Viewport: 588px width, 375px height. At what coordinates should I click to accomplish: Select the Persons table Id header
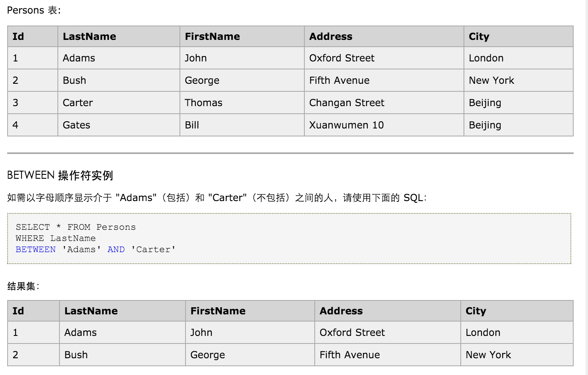point(18,36)
